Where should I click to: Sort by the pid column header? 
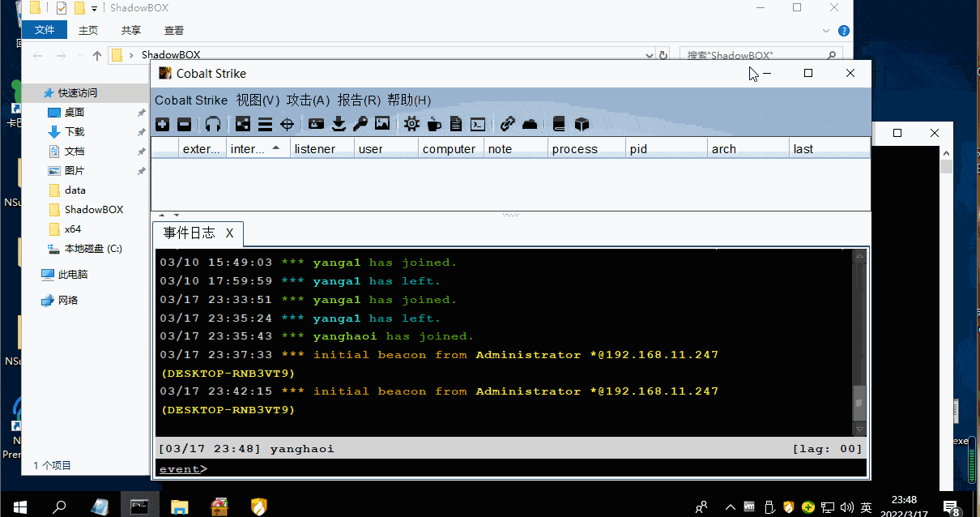click(x=667, y=149)
